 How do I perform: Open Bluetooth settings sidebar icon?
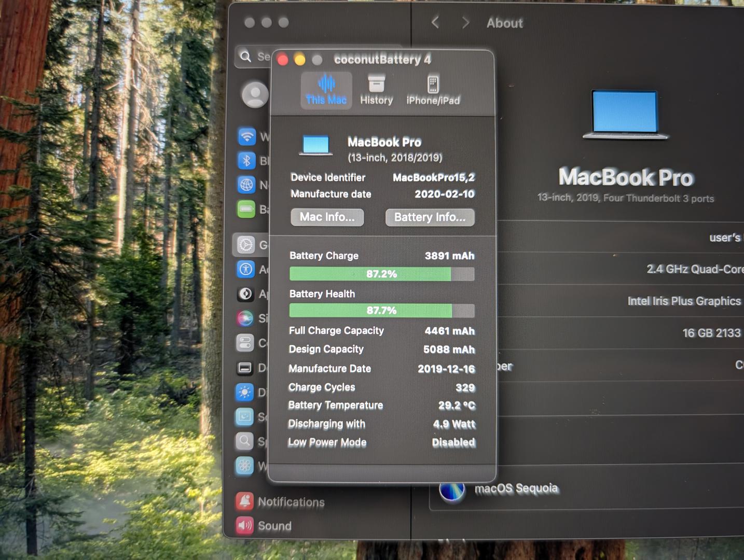(247, 160)
